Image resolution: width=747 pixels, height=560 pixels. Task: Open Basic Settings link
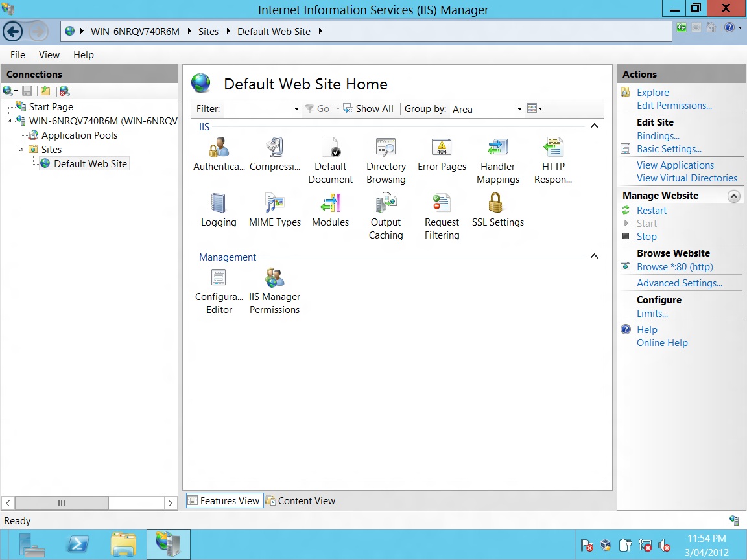coord(669,149)
